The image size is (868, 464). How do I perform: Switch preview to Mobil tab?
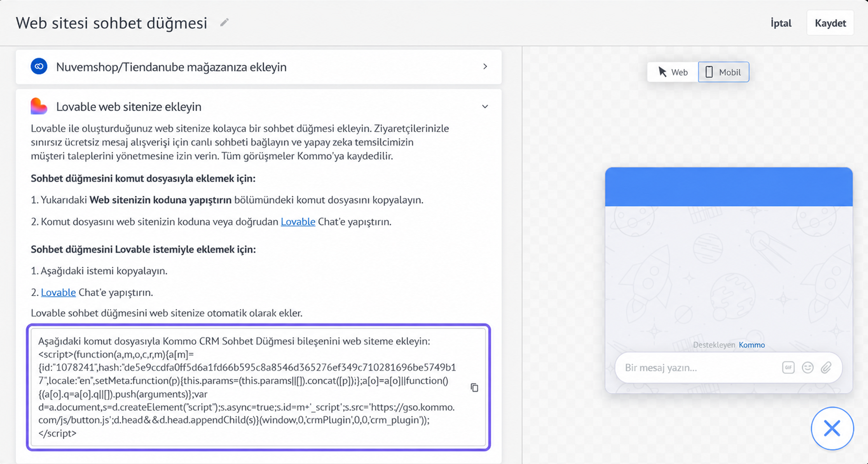[x=724, y=72]
